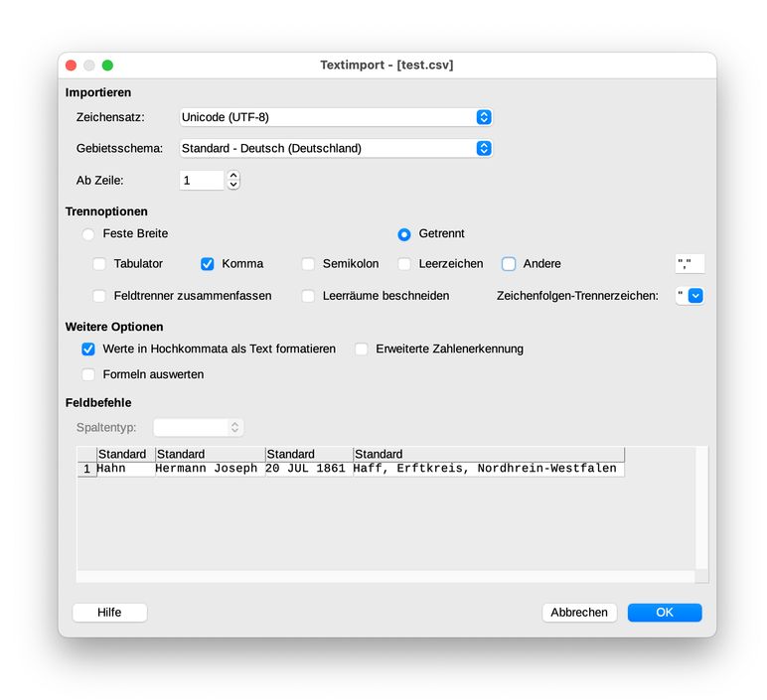This screenshot has height=700, width=767.
Task: Tick the Leerzeichen checkbox
Action: click(404, 264)
